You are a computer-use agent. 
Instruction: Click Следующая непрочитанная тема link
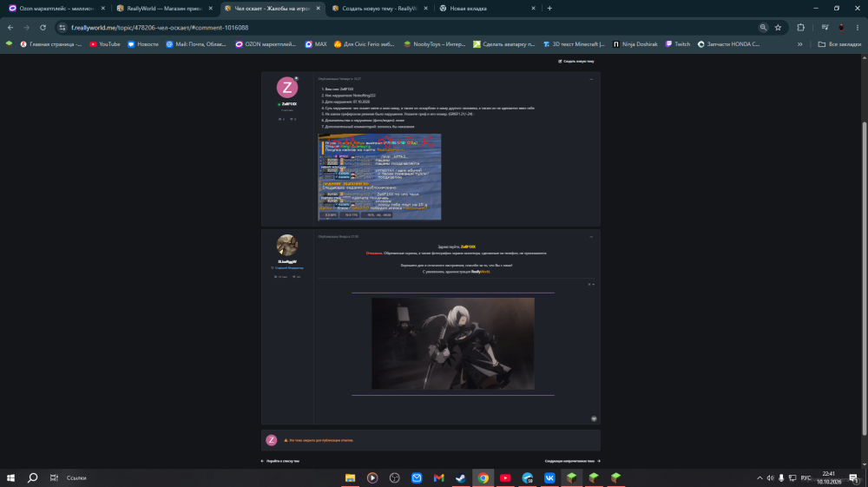pyautogui.click(x=572, y=461)
